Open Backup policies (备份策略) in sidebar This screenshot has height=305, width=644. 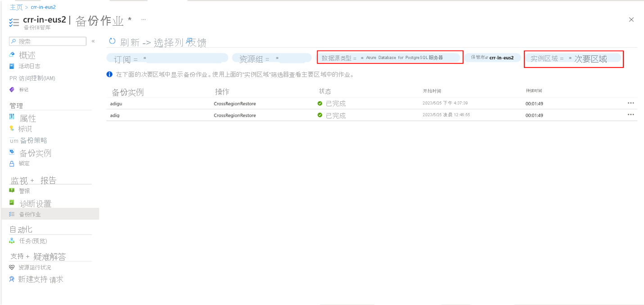click(x=34, y=140)
